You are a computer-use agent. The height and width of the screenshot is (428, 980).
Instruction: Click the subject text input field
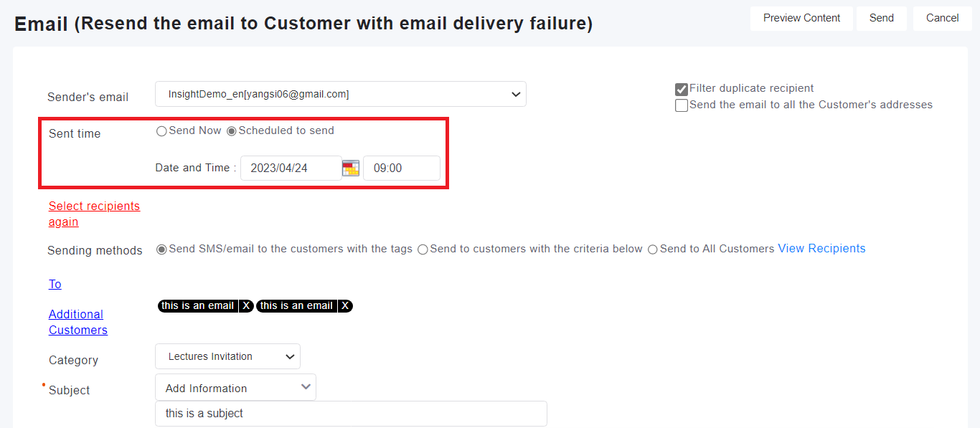coord(351,414)
